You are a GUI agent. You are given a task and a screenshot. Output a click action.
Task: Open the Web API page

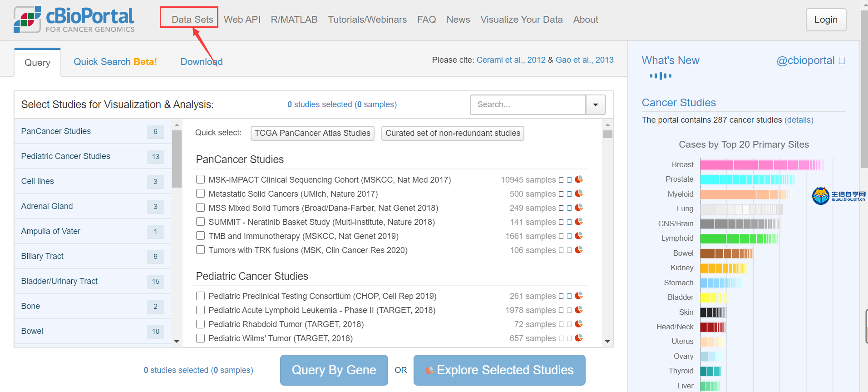click(x=242, y=20)
